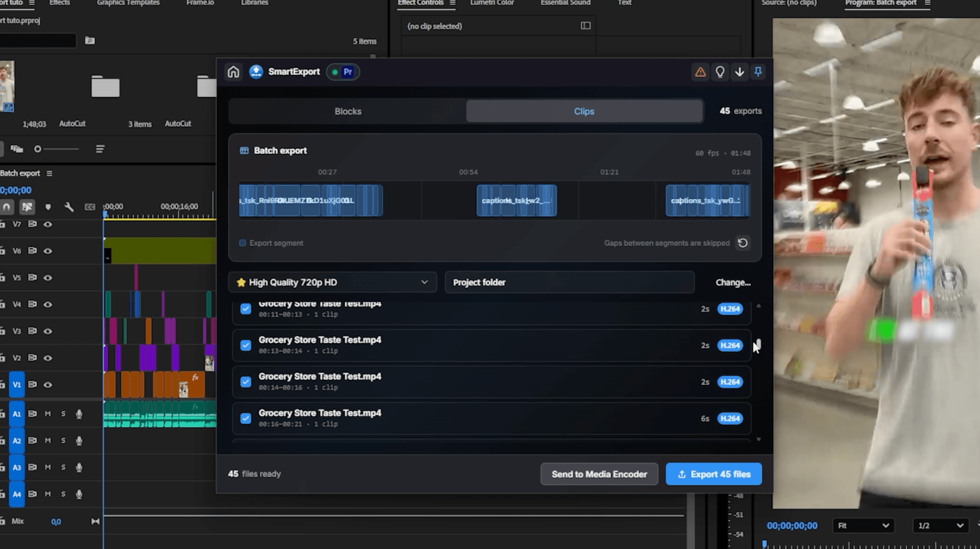Viewport: 980px width, 549px height.
Task: Open the High Quality 720p HD preset dropdown
Action: tap(332, 282)
